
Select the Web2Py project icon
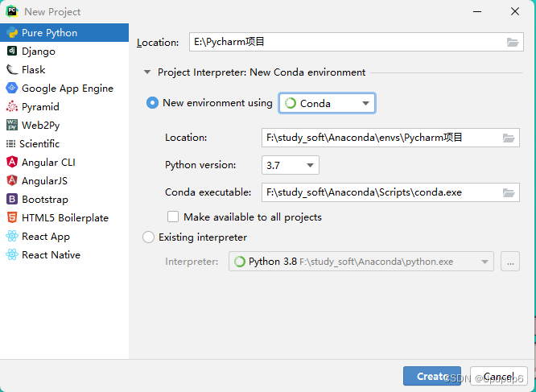click(x=11, y=125)
